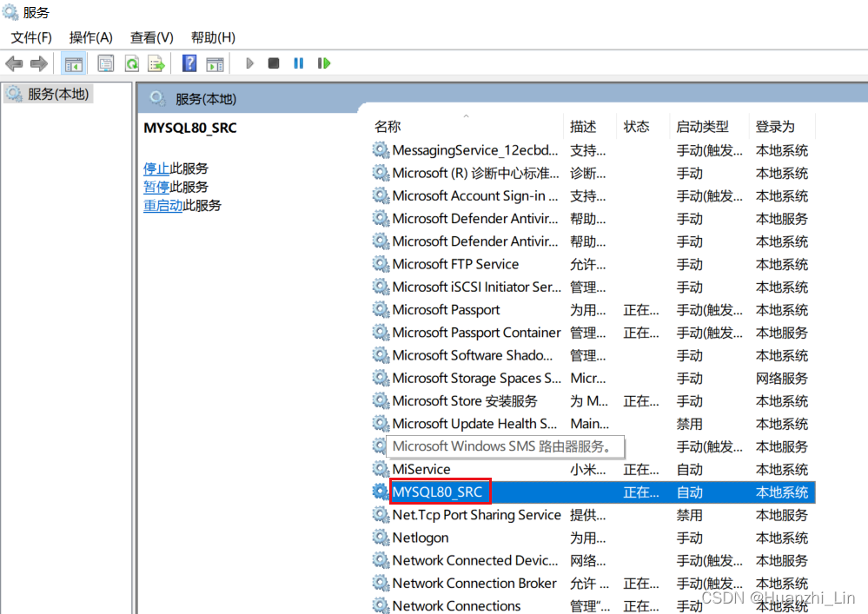Click the Refresh toolbar icon
This screenshot has width=868, height=614.
tap(132, 63)
